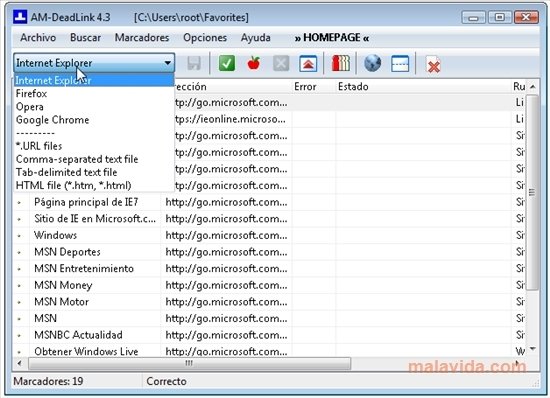Click the URL in the Windows row
The image size is (550, 398).
(226, 235)
